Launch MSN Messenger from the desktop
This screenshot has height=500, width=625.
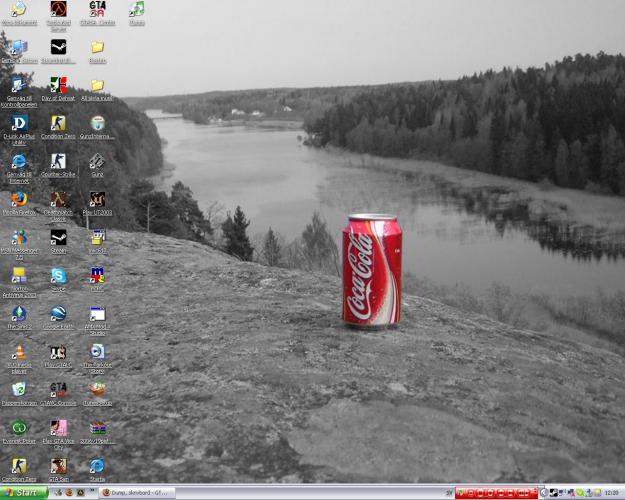(x=18, y=238)
